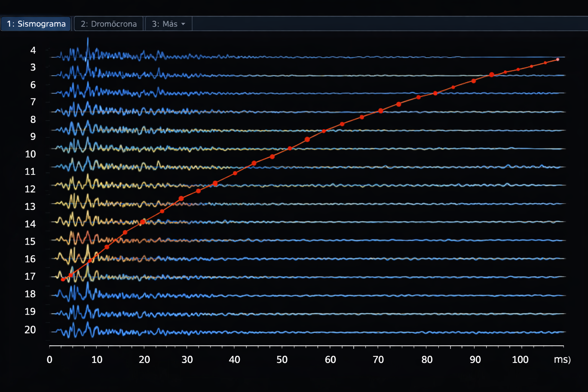Select trace label 6
This screenshot has height=392, width=588.
coord(33,85)
